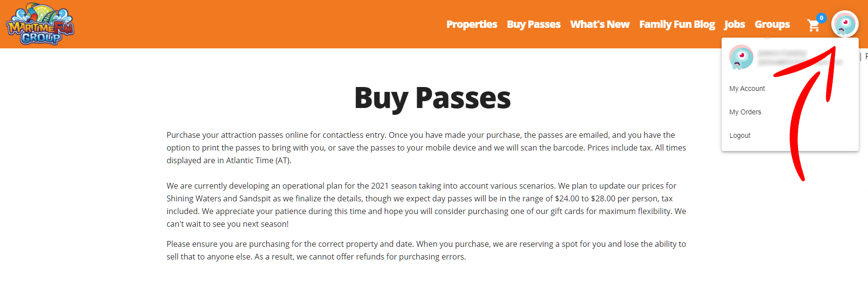Click the large Buy Passes page heading

(x=433, y=98)
